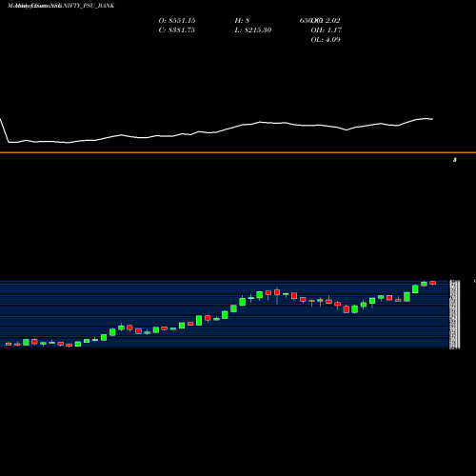Select the low value L: 8215.30
The height and width of the screenshot is (476, 476).
tap(253, 30)
